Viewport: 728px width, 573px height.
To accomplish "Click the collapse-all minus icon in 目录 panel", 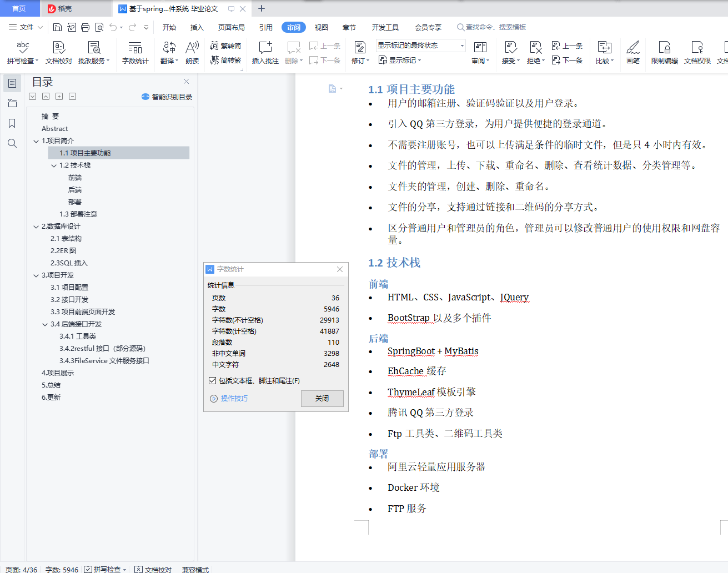I will click(x=73, y=97).
